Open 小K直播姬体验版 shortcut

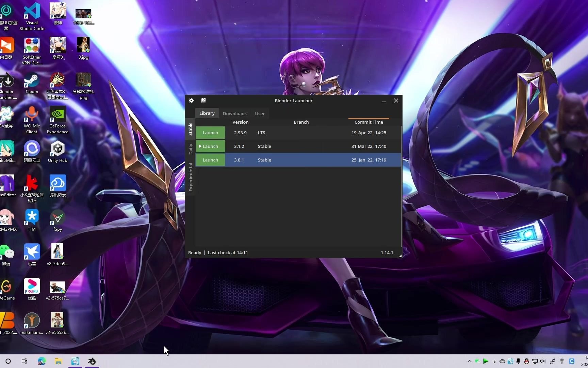(32, 189)
